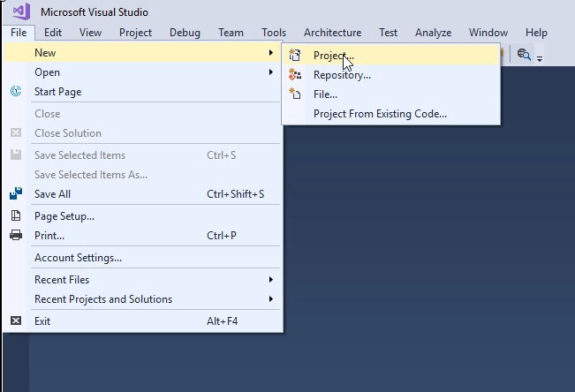The width and height of the screenshot is (575, 392).
Task: Expand Recent Projects and Solutions arrow
Action: [x=270, y=299]
